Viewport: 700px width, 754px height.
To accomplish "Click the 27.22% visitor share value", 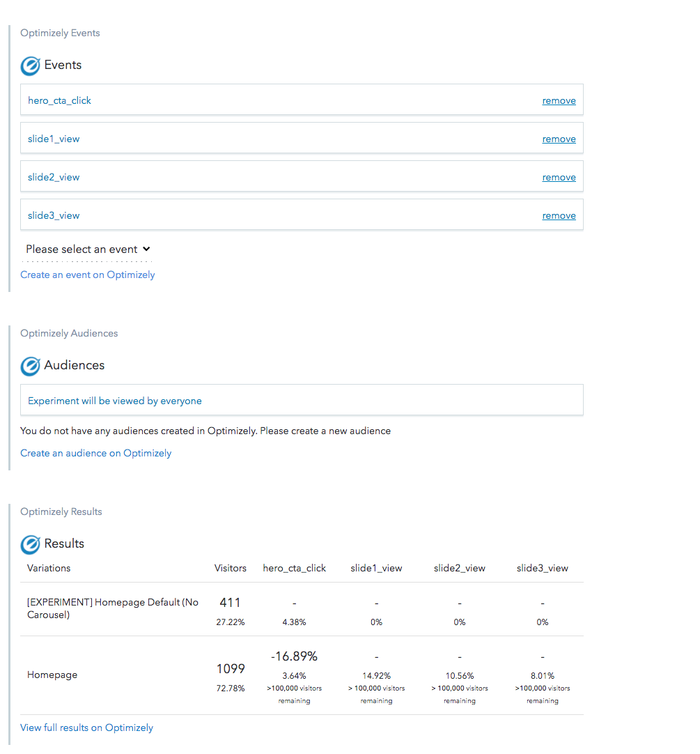I will point(231,622).
